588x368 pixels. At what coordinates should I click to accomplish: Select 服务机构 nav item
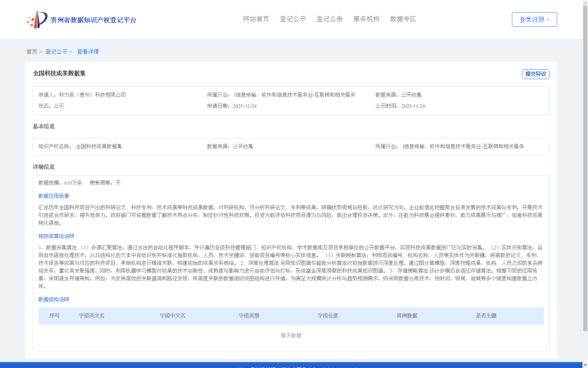[x=366, y=19]
